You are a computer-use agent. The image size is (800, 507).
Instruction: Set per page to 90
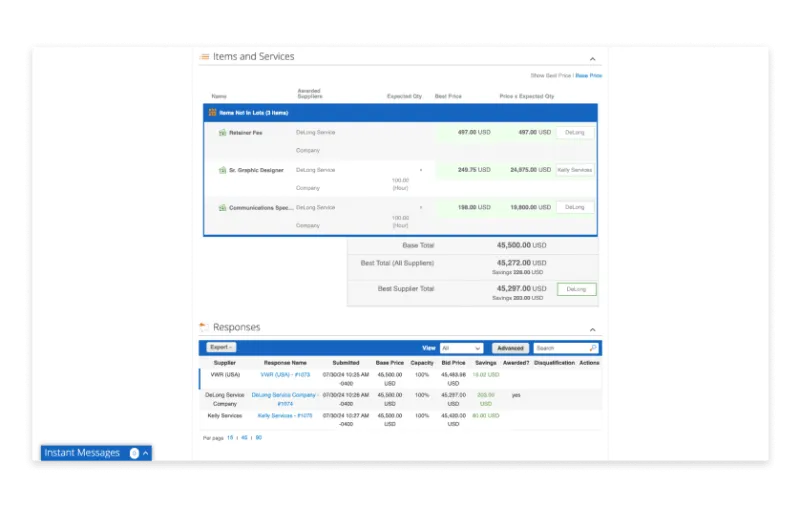tap(259, 438)
